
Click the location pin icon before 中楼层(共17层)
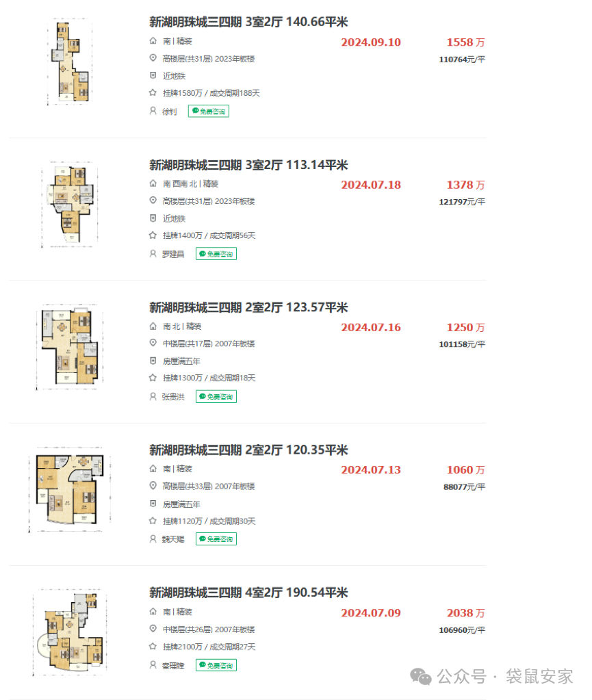pyautogui.click(x=153, y=343)
